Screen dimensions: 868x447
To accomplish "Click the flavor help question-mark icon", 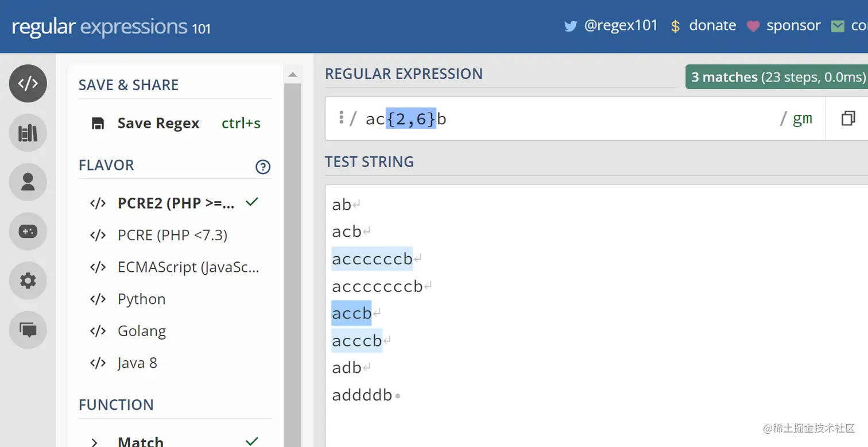I will click(x=262, y=167).
